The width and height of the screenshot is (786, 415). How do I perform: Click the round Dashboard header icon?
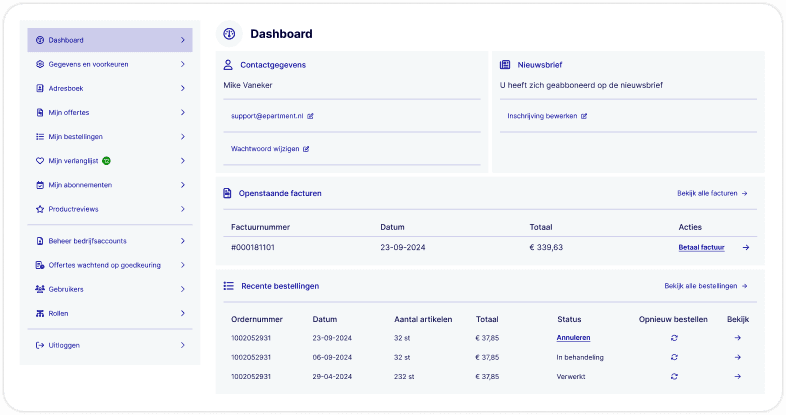tap(229, 34)
